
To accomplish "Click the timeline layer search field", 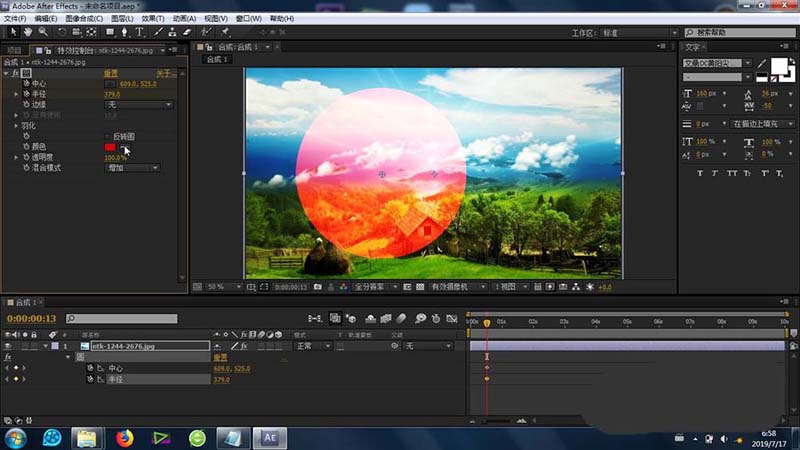I will (120, 319).
